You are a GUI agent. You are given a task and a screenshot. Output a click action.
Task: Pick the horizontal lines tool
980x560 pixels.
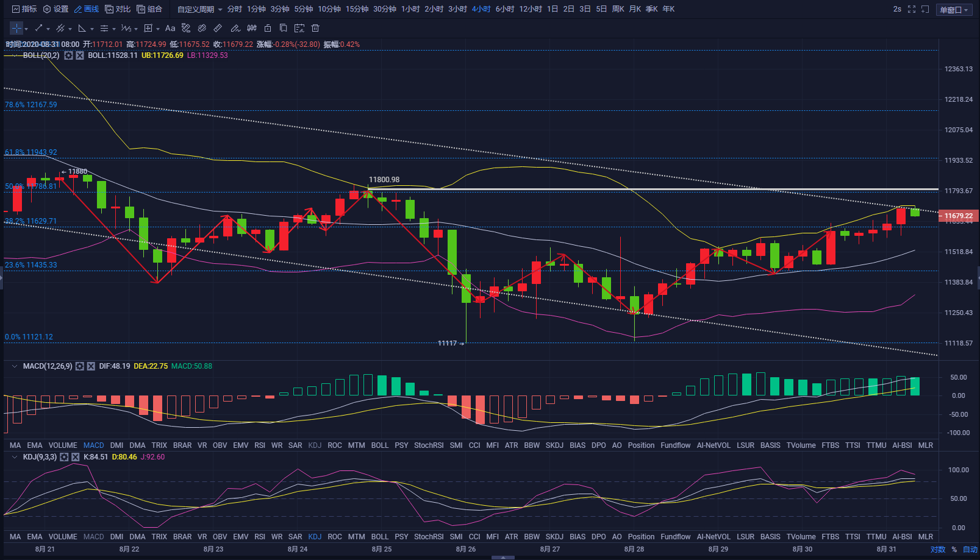(x=104, y=28)
